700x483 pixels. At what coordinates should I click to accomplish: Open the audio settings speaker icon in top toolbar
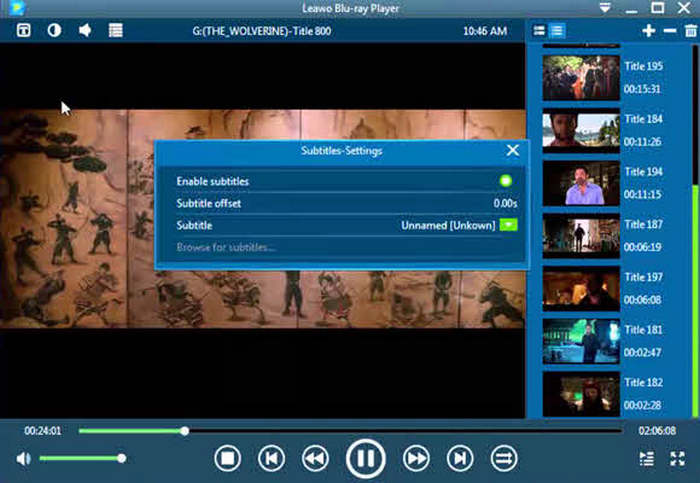click(x=85, y=30)
